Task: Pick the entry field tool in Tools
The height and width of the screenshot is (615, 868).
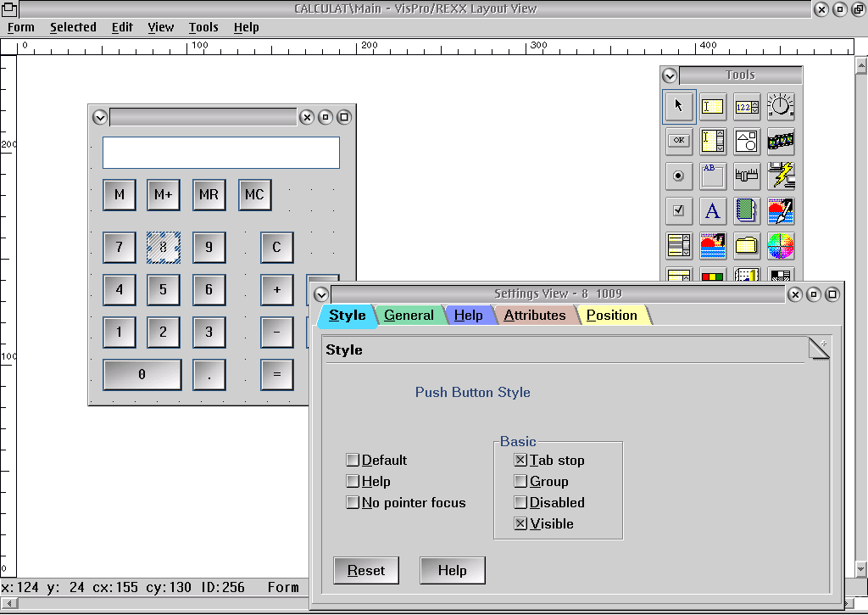Action: pyautogui.click(x=712, y=106)
